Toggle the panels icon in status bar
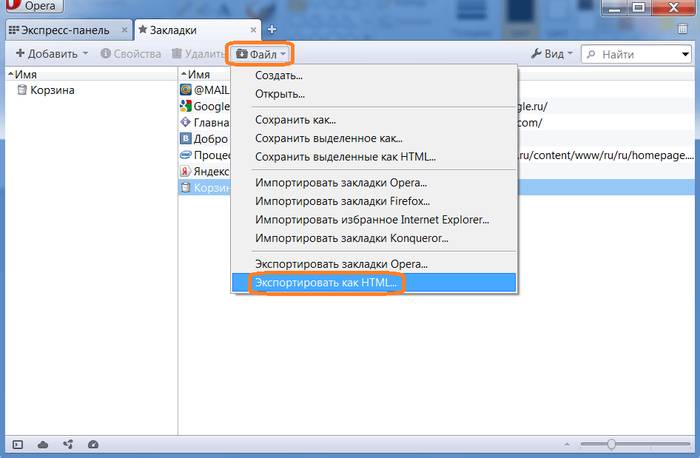This screenshot has height=458, width=700. [17, 444]
